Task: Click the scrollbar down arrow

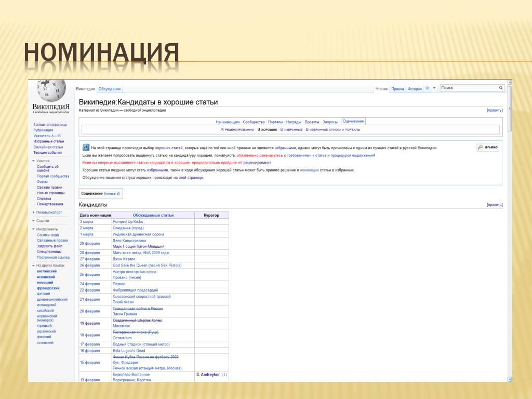Action: [x=510, y=379]
